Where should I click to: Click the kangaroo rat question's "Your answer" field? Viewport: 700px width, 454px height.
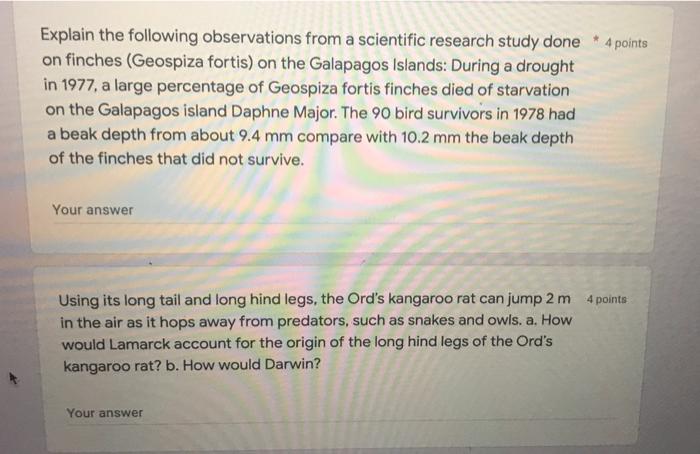click(342, 413)
